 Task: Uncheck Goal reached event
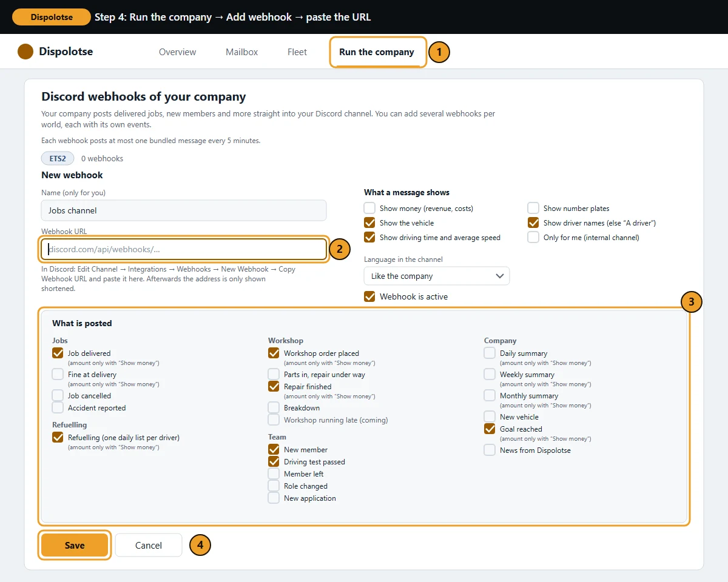pyautogui.click(x=490, y=429)
